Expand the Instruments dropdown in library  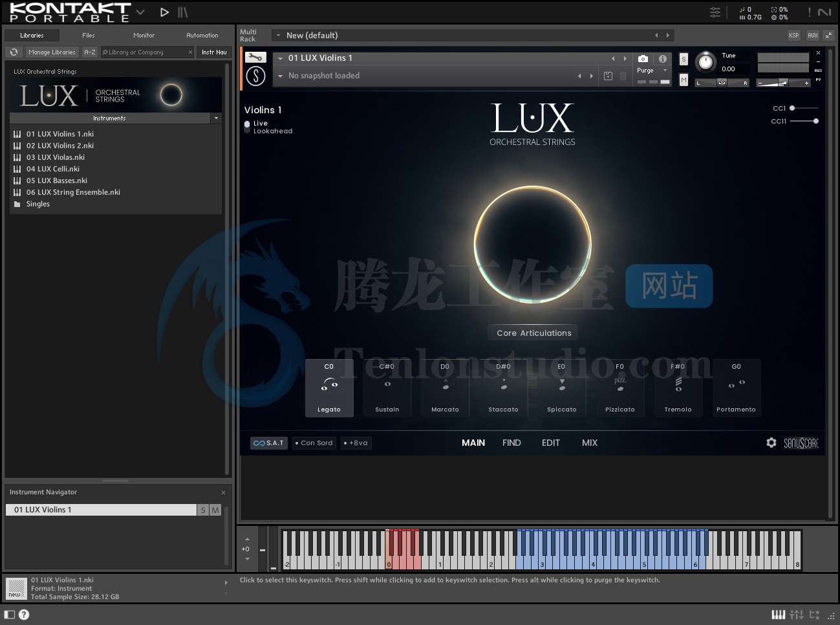(216, 118)
